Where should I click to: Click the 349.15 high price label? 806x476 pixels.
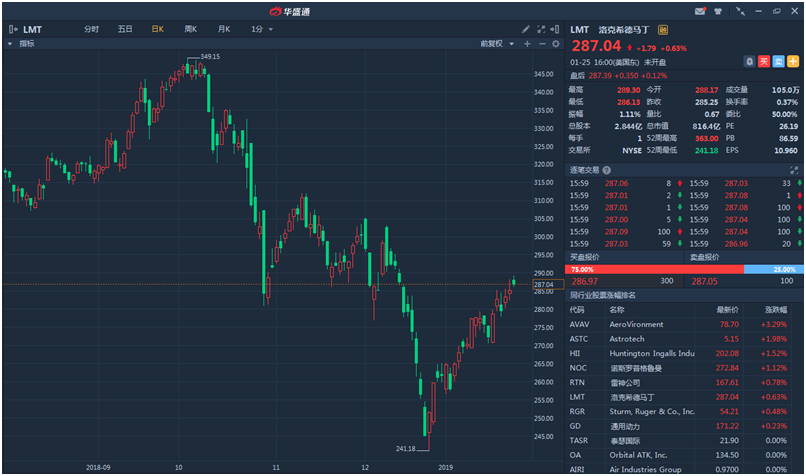click(210, 57)
